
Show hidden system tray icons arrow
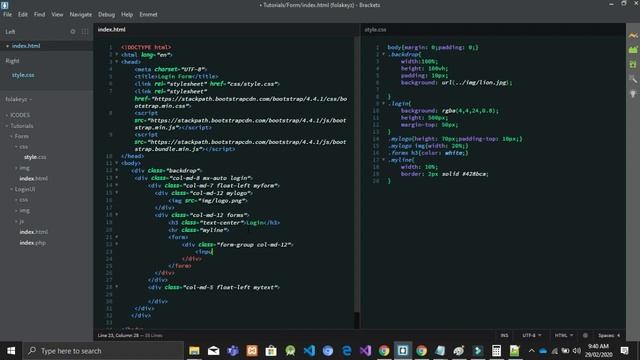pos(531,351)
